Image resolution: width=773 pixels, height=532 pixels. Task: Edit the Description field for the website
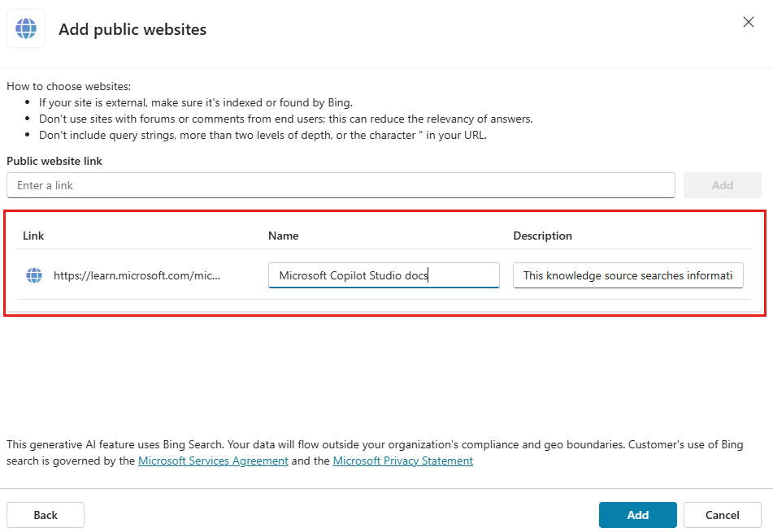coord(628,275)
